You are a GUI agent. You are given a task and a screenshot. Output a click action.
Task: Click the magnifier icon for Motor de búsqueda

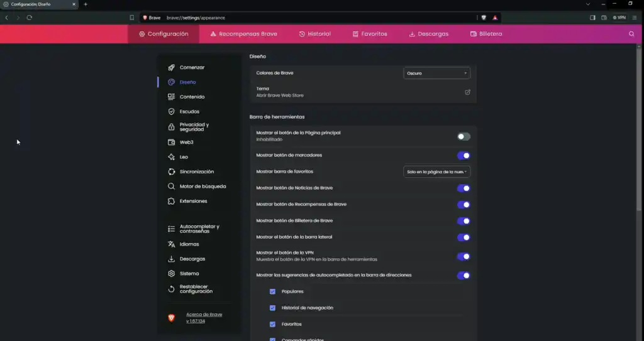[x=171, y=187]
